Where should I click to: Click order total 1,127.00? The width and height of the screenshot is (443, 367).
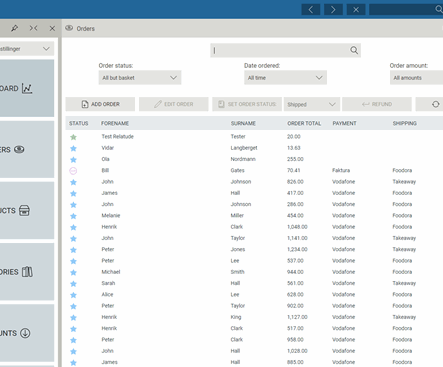coord(297,317)
